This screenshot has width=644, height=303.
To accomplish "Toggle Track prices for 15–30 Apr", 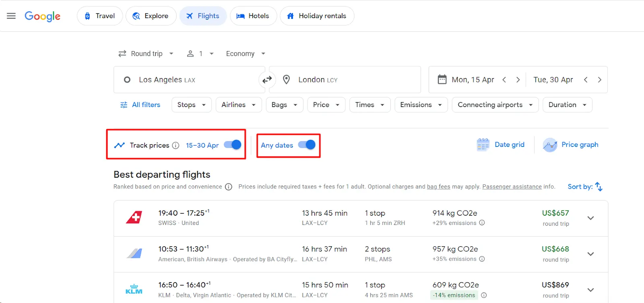I will point(233,145).
